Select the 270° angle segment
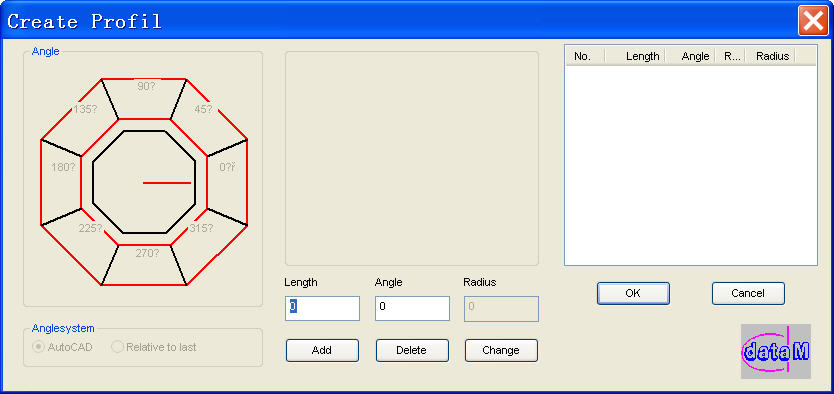This screenshot has width=834, height=394. point(144,265)
